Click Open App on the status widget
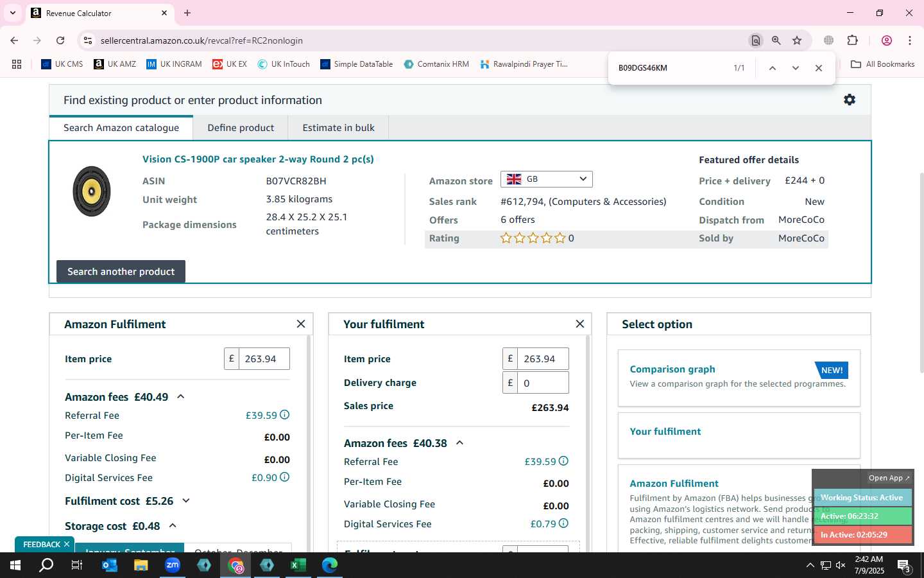The image size is (924, 578). click(889, 478)
